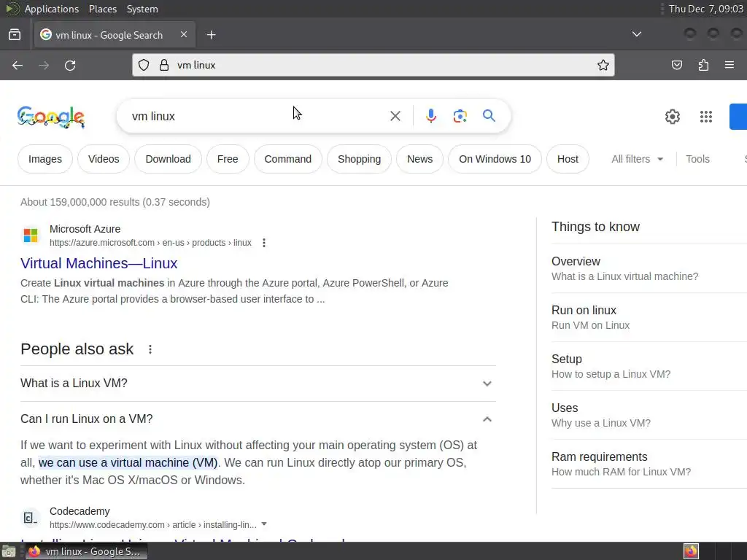Open the Places menu
The height and width of the screenshot is (560, 747).
click(x=102, y=9)
